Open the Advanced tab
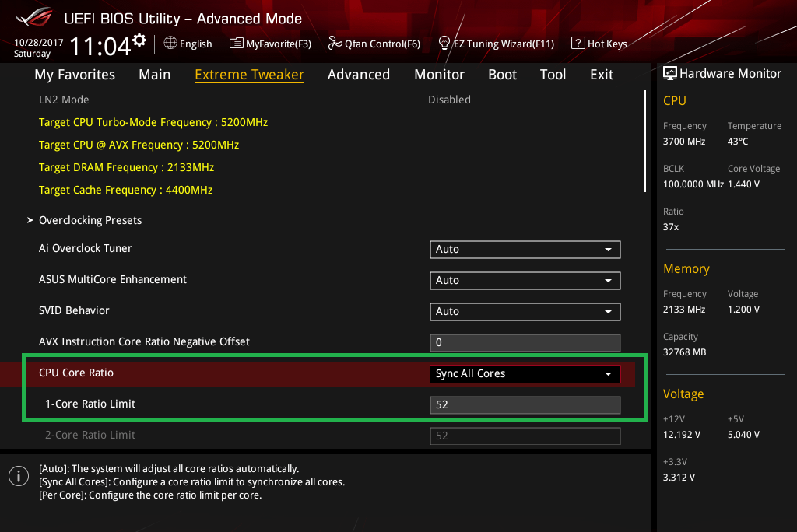The width and height of the screenshot is (797, 532). click(359, 75)
